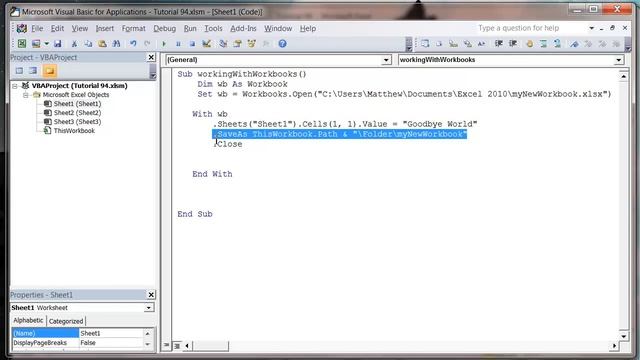Screen dimensions: 640x360
Task: Comment out the selected block
Action: coord(543,44)
